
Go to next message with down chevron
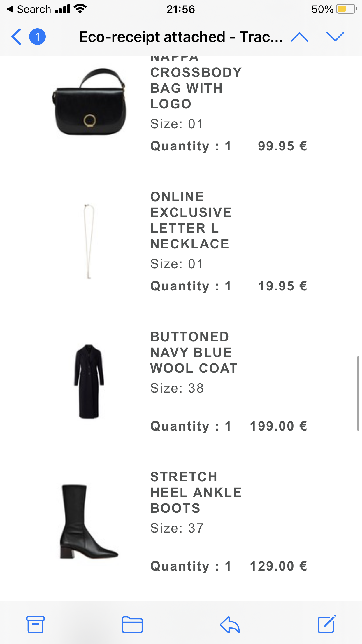pos(335,37)
